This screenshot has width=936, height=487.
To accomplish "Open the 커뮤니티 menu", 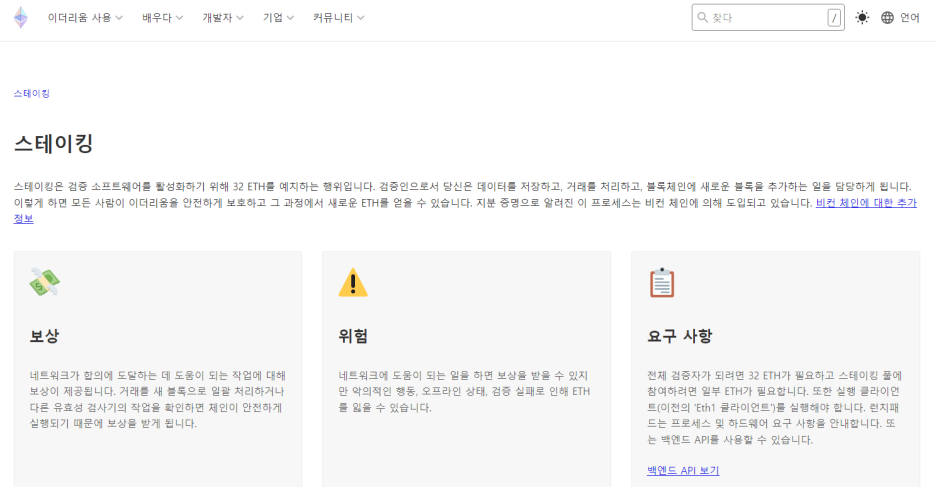I will pyautogui.click(x=338, y=18).
